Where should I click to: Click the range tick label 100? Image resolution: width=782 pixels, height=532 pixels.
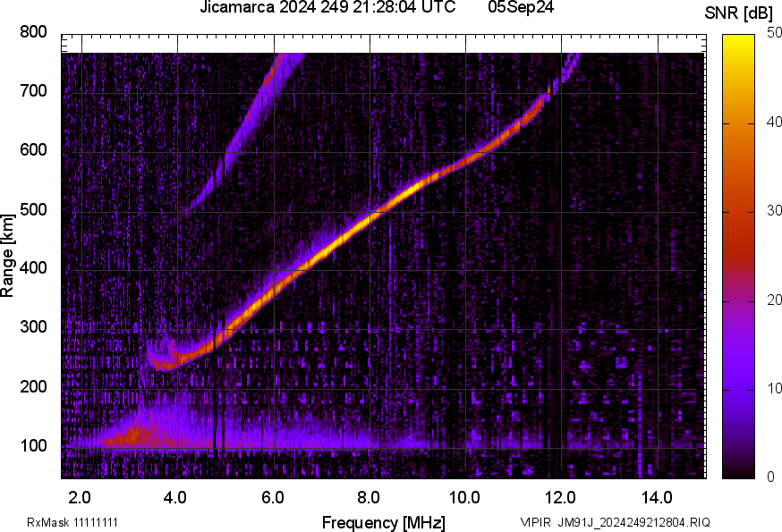(x=33, y=446)
